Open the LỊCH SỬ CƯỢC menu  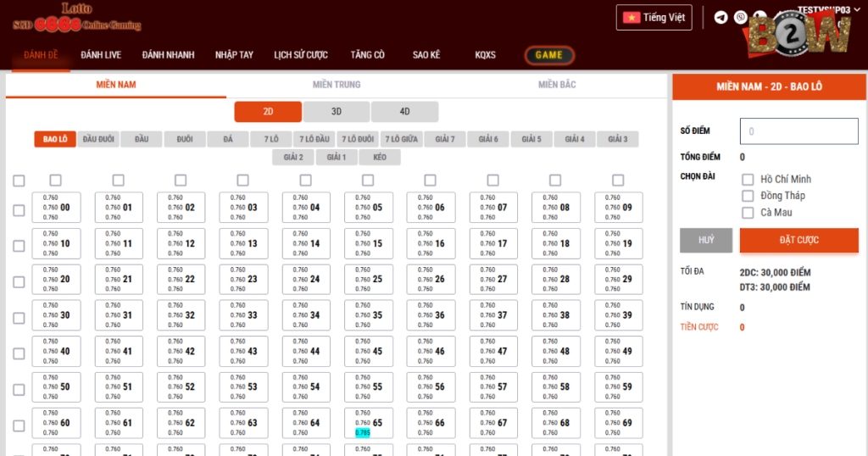(301, 55)
